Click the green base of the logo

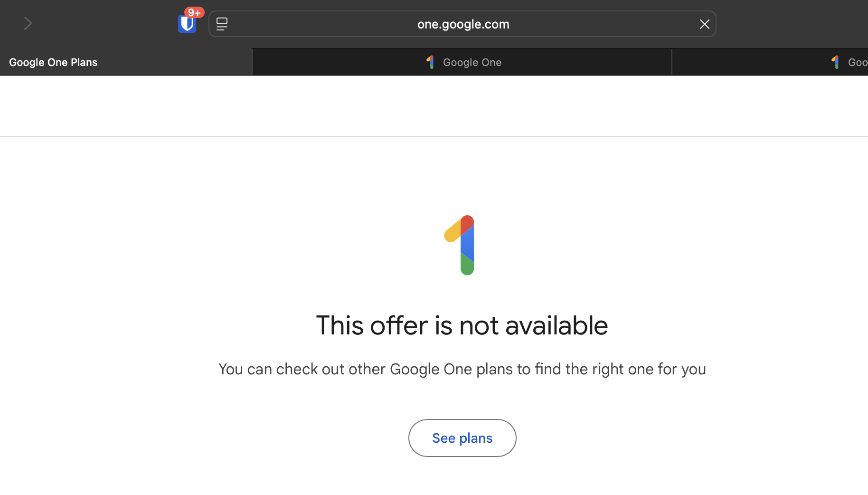point(467,265)
